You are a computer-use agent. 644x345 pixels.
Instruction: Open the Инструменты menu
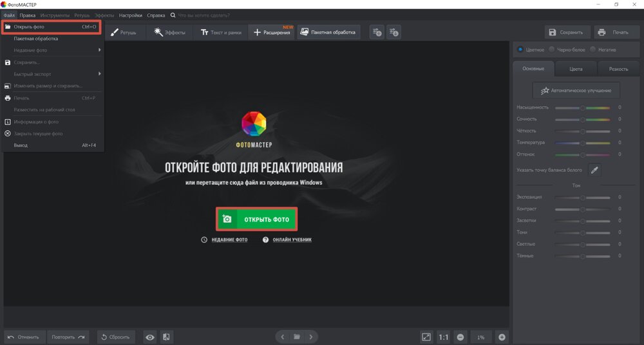click(x=55, y=15)
